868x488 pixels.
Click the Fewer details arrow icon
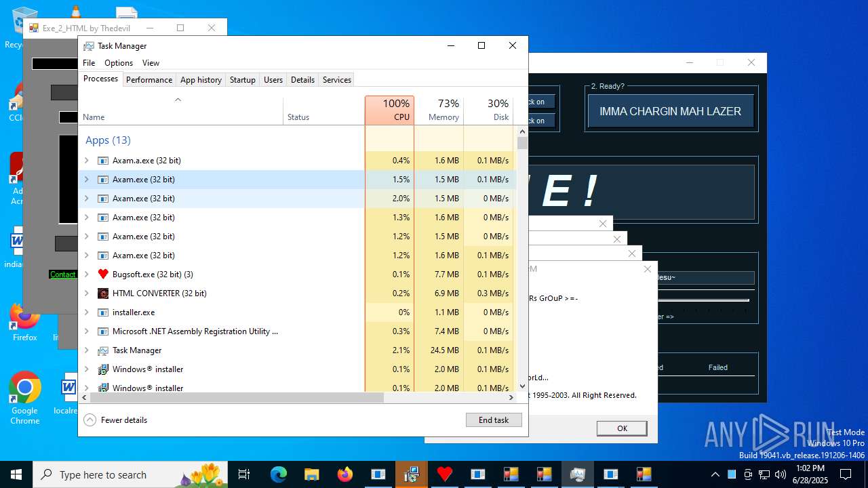pyautogui.click(x=90, y=420)
